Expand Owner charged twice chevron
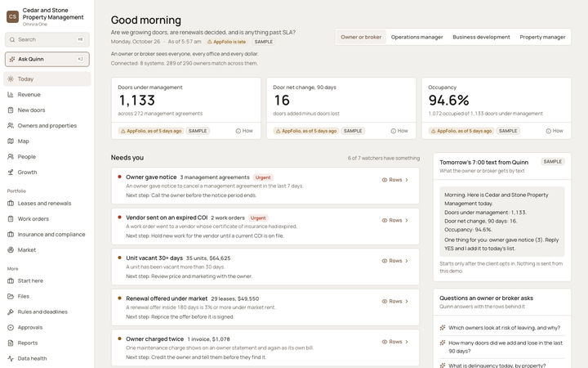 click(x=407, y=342)
